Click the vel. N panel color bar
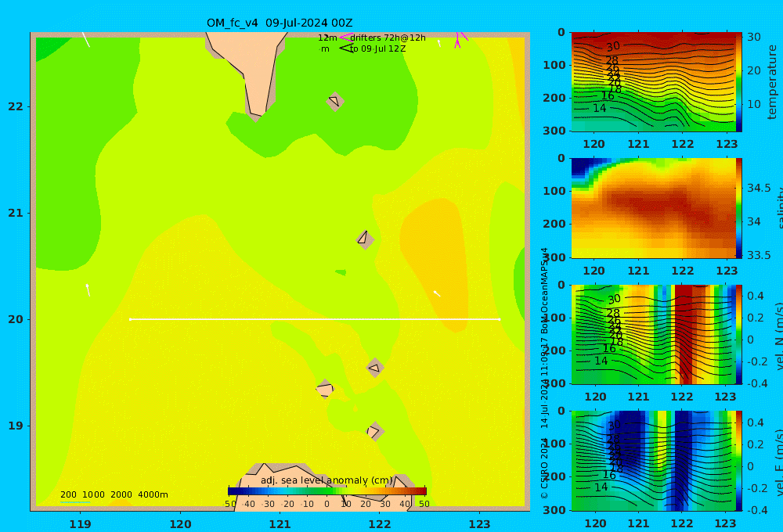Viewport: 783px width, 532px height. click(x=739, y=334)
